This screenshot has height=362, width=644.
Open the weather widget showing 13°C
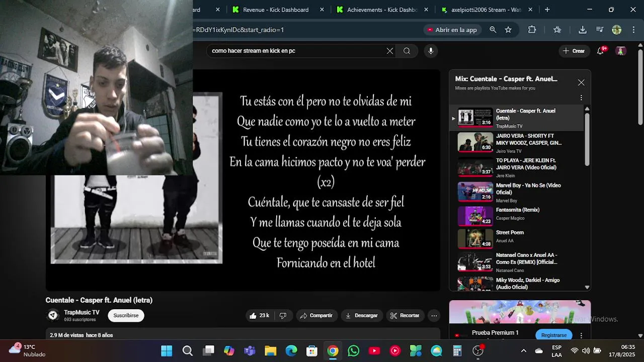(x=28, y=350)
